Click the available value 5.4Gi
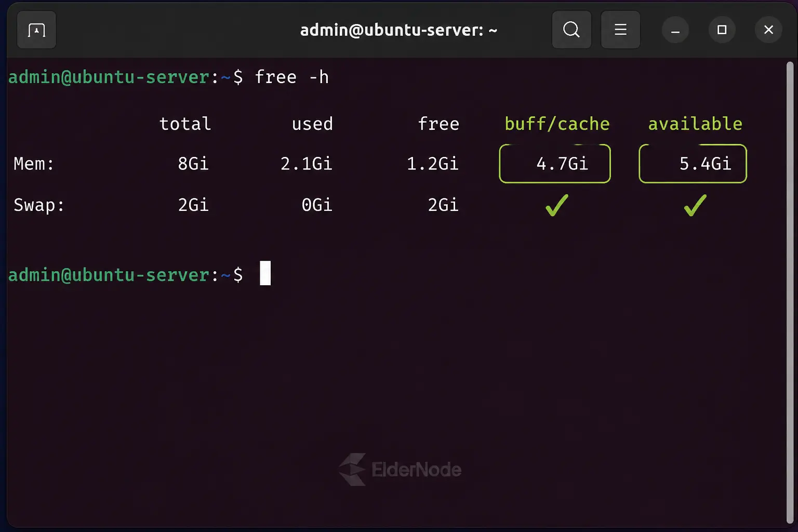The image size is (798, 532). click(705, 164)
